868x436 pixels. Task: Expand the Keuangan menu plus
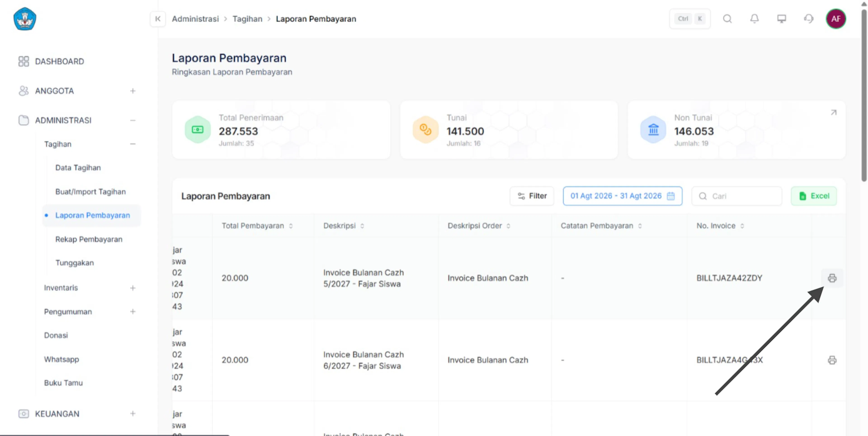click(133, 414)
